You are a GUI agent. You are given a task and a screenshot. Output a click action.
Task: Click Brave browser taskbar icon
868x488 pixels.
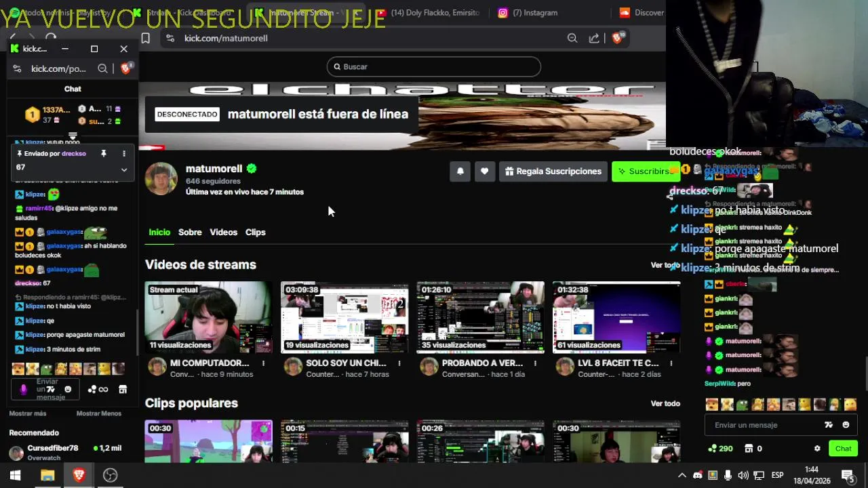(x=79, y=475)
